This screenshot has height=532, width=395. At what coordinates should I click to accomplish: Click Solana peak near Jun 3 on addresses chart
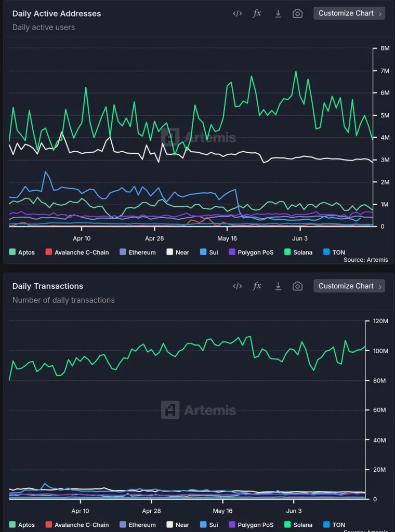(296, 72)
